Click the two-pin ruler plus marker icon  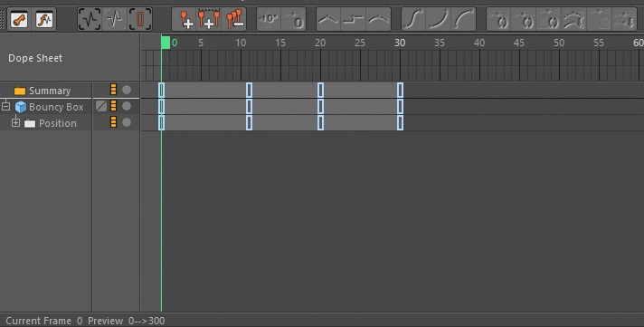pos(209,19)
